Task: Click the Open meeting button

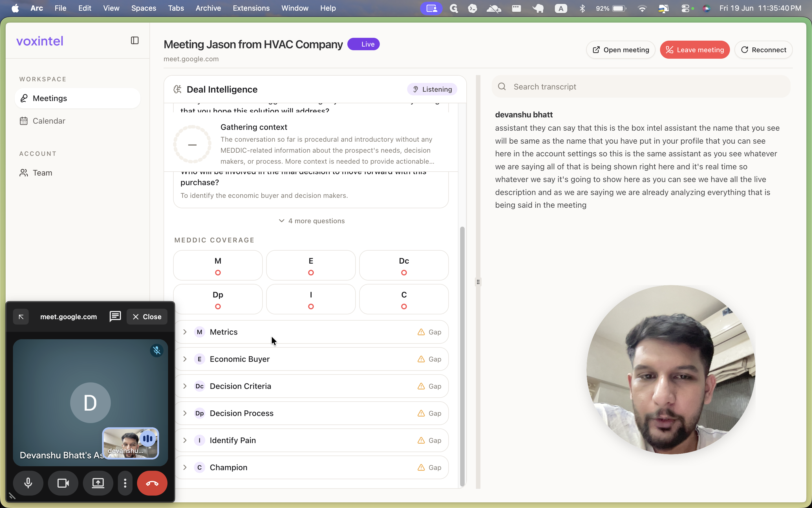Action: (621, 50)
